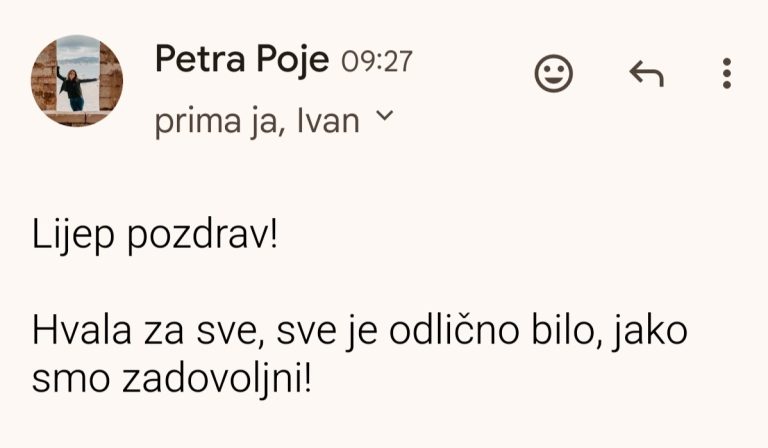Expand recipient details with the chevron arrow
Screen dimensions: 768x448
384,116
